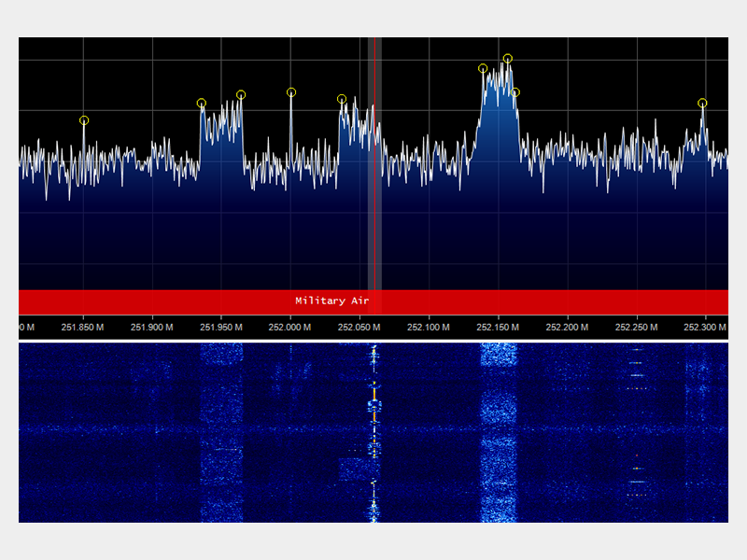Click the peak marker at 252.000 MHz spike
This screenshot has height=560, width=747.
(x=291, y=92)
